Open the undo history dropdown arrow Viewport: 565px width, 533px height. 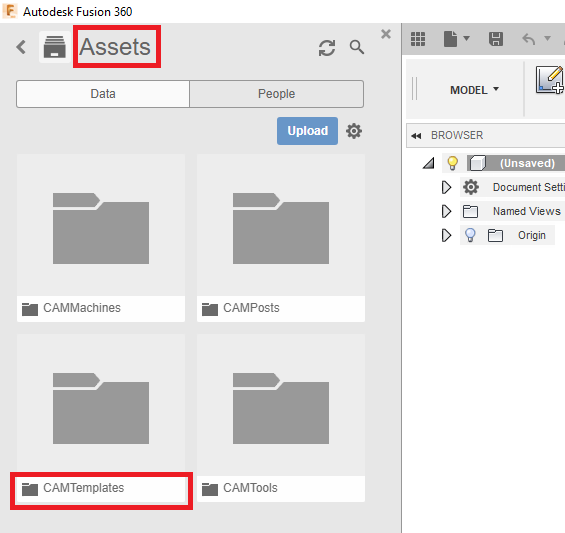point(547,38)
